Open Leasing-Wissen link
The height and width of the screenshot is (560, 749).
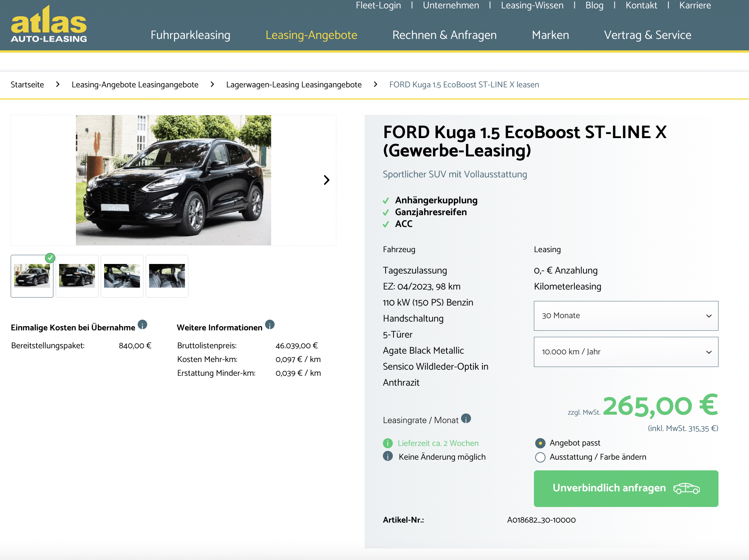point(532,5)
